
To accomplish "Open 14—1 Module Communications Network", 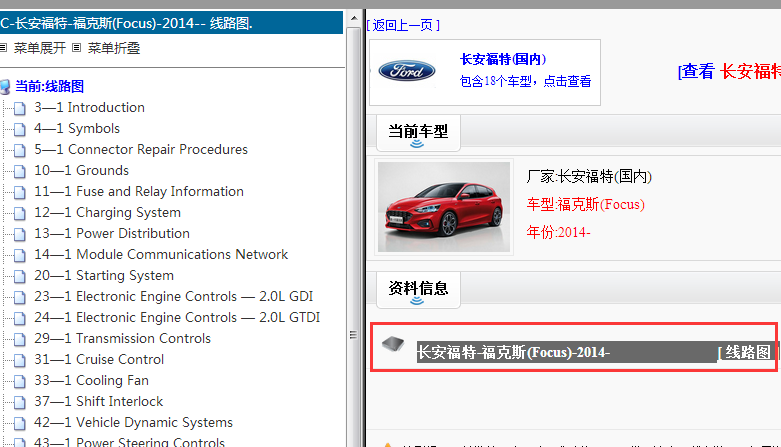I will (161, 254).
